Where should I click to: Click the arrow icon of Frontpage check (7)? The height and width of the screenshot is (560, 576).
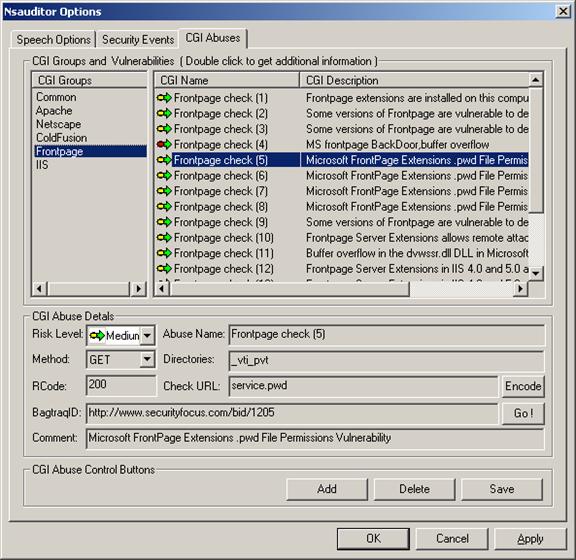click(164, 191)
